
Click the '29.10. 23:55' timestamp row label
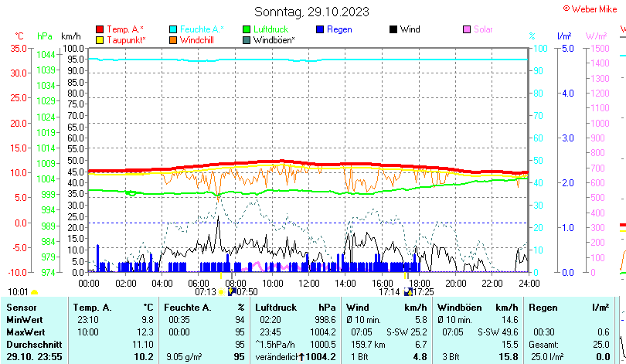pos(34,357)
